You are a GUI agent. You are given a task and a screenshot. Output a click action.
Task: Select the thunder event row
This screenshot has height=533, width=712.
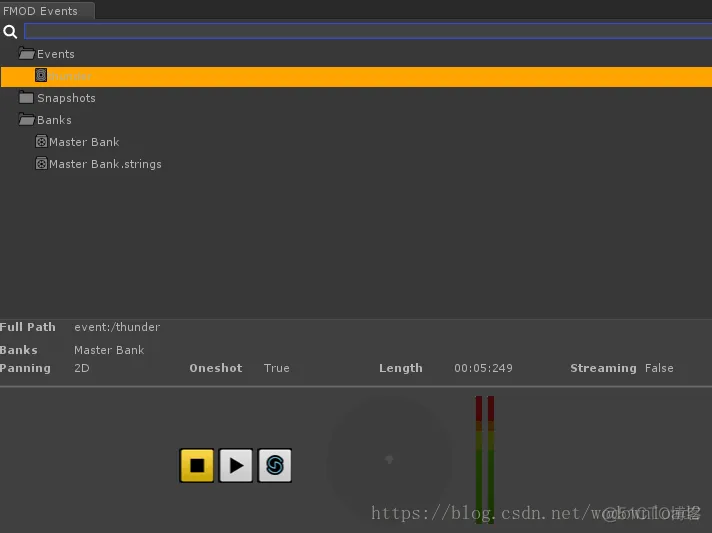point(356,76)
